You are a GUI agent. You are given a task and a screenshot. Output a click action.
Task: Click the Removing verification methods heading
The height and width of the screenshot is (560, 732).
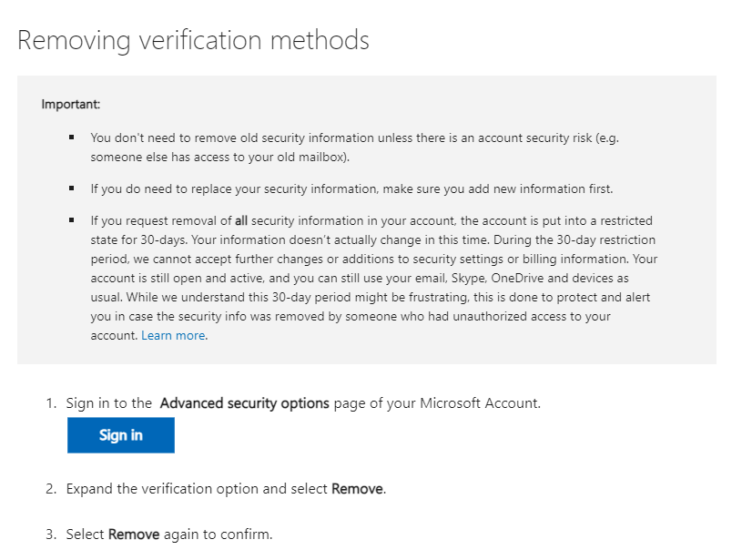point(193,40)
